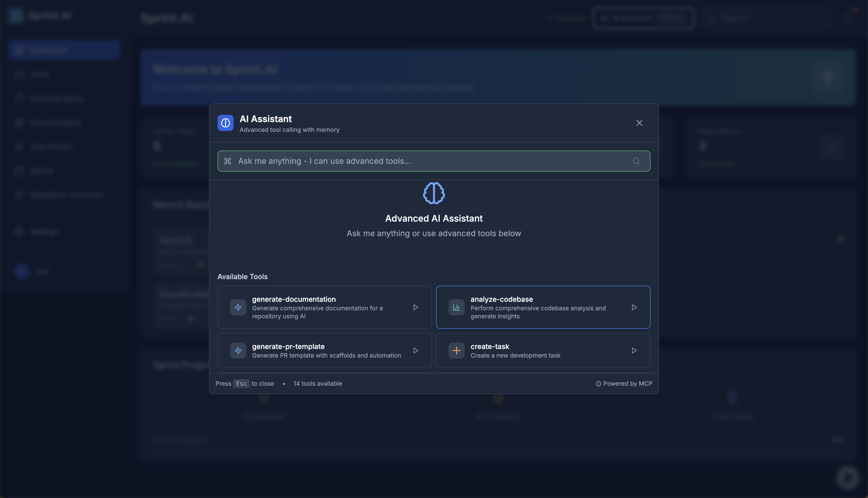
Task: Click the bar chart icon for analyze-codebase
Action: (x=456, y=307)
